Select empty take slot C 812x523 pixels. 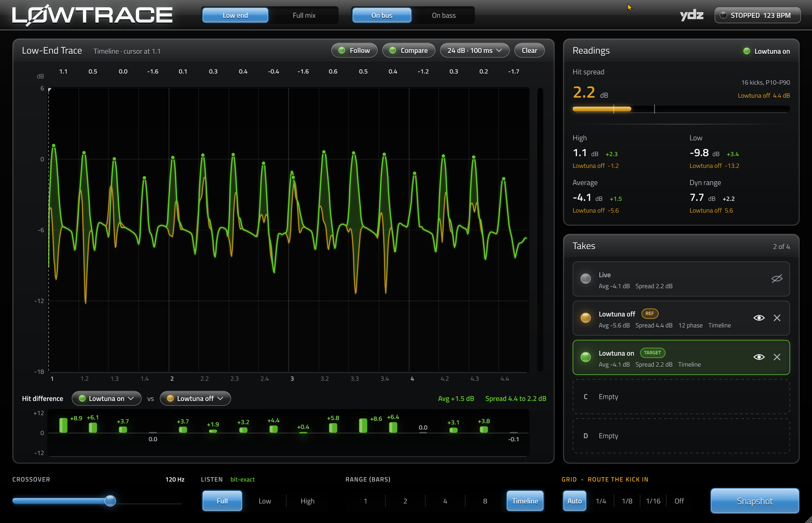click(x=681, y=397)
